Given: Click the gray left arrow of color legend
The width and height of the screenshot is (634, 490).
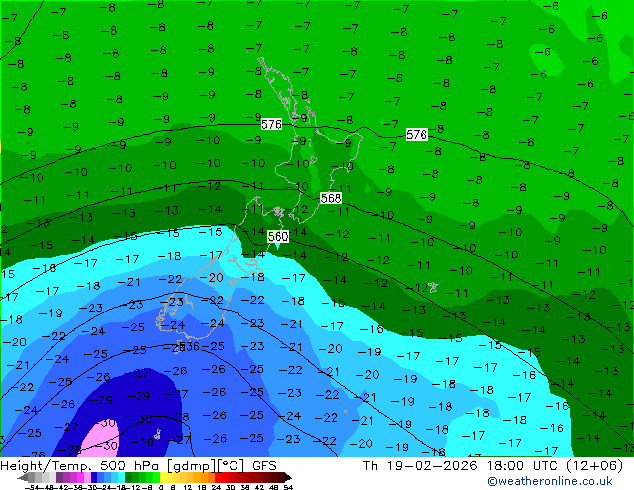Looking at the screenshot, I should click(x=23, y=478).
